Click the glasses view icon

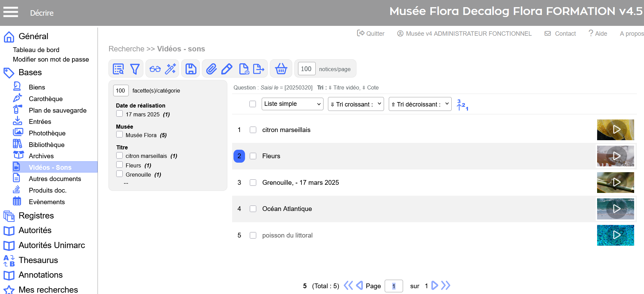pos(155,69)
